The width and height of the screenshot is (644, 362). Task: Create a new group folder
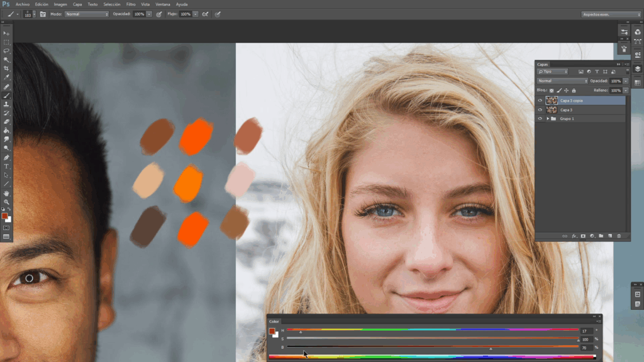click(601, 236)
